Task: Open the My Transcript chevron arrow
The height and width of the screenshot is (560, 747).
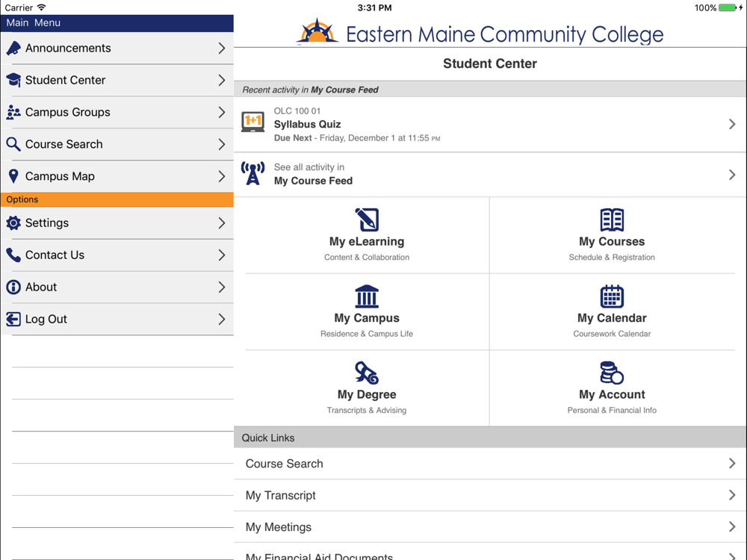Action: pos(732,495)
